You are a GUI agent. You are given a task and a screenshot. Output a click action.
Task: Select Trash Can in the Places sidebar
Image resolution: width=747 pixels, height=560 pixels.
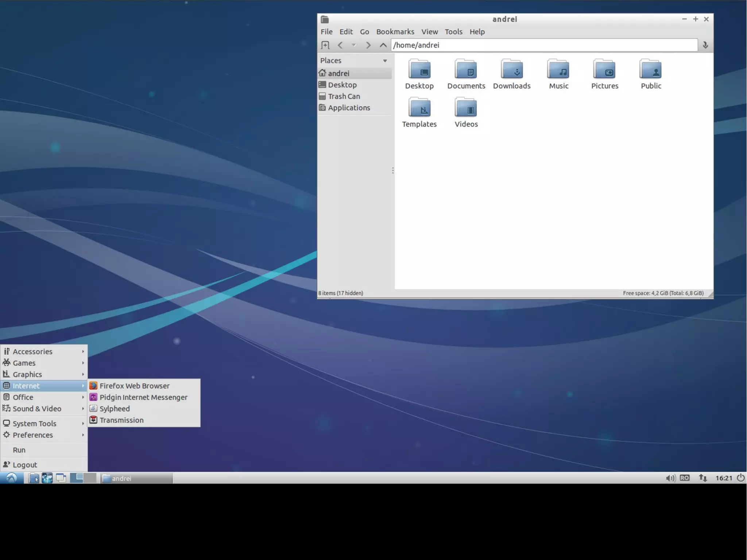point(344,96)
